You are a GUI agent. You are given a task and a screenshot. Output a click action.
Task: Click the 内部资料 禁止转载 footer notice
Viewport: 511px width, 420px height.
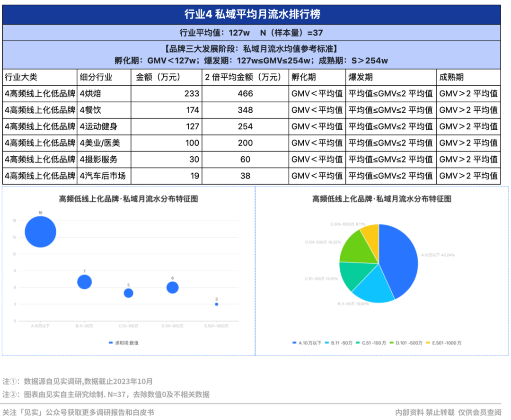tap(448, 412)
